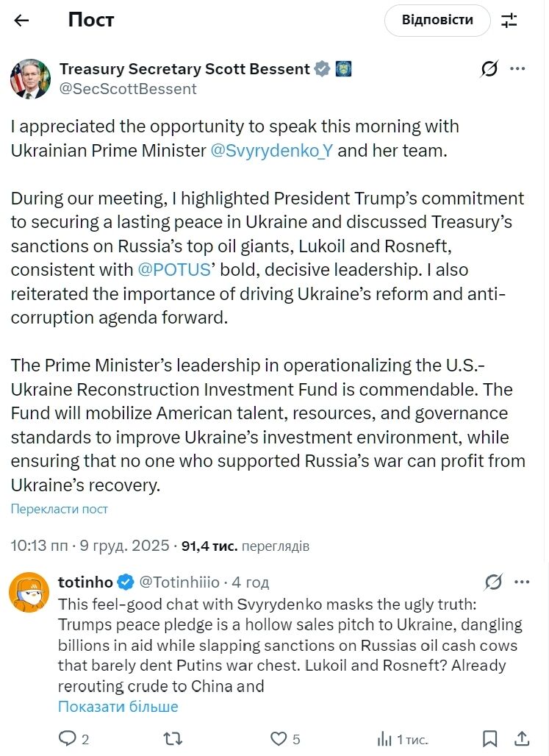Share totinho's reply using the share icon

tap(522, 738)
